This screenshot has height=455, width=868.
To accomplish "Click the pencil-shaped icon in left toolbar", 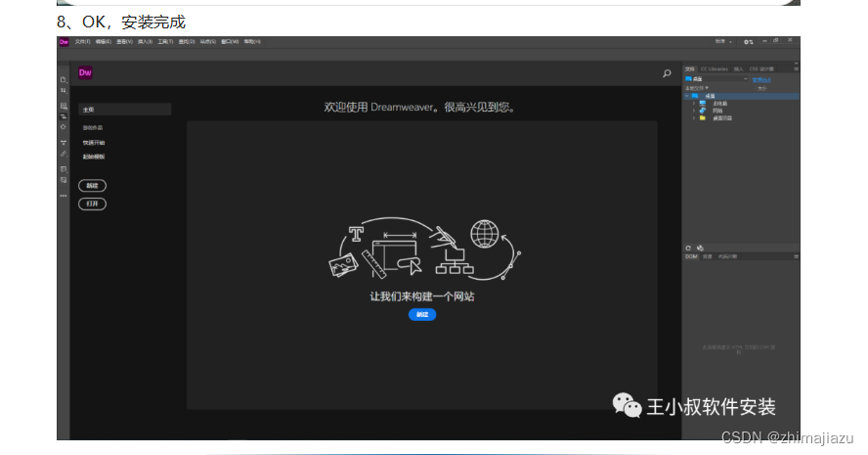I will point(64,154).
